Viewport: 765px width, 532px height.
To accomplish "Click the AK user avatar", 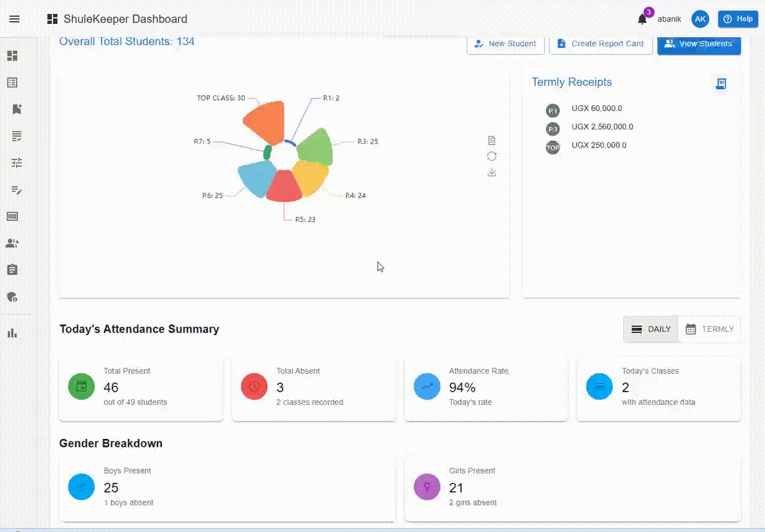I will pos(700,19).
